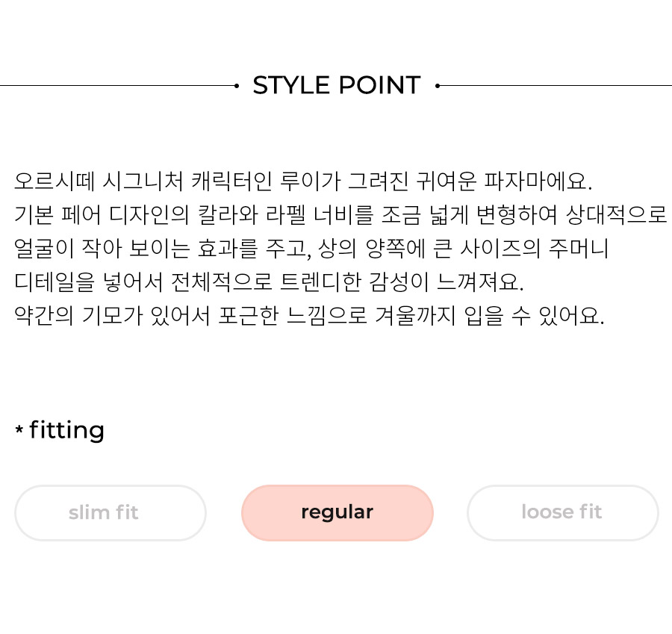Viewport: 672px width, 634px height.
Task: Choose the loose fit option
Action: tap(563, 513)
